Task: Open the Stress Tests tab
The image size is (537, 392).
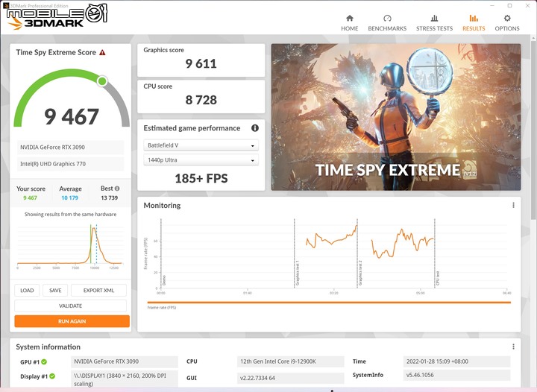Action: 434,23
